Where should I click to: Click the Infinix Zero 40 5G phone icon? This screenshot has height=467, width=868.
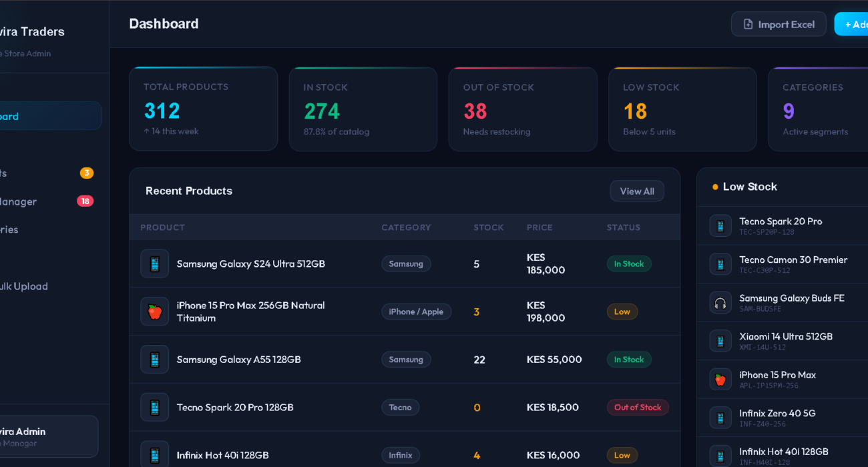point(720,418)
